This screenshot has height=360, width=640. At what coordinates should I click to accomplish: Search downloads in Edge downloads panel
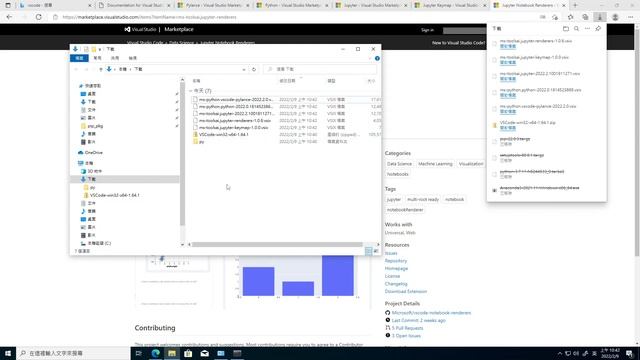coord(576,29)
